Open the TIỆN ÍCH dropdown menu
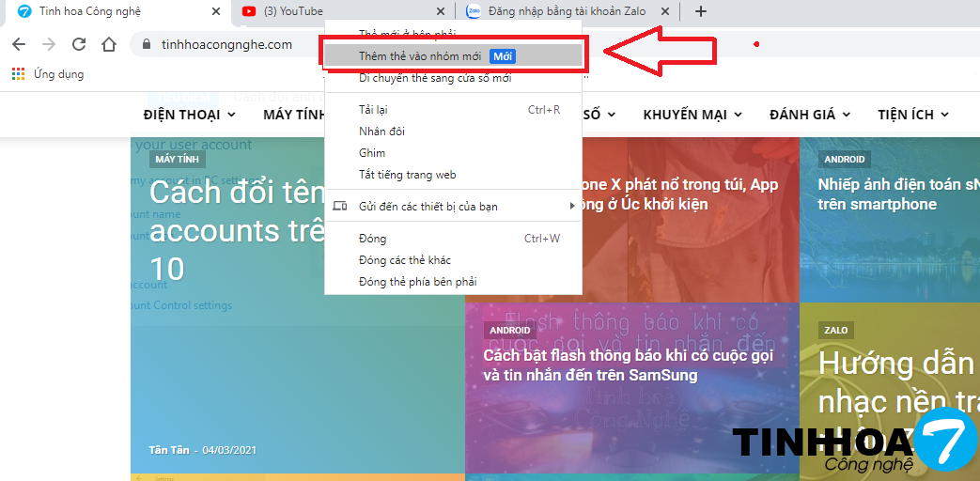 coord(912,115)
